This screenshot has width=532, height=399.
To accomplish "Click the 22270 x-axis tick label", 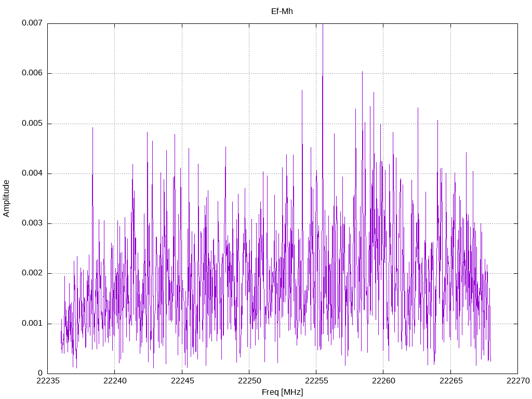I will [518, 381].
